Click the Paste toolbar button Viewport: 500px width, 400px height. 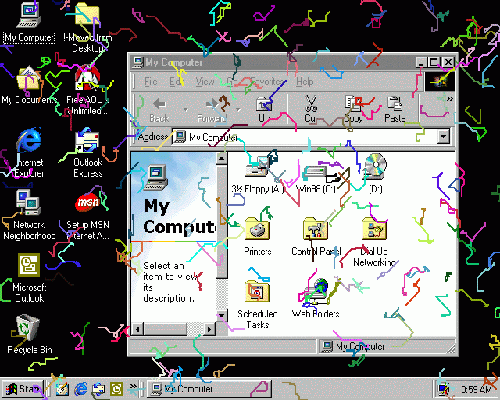pyautogui.click(x=395, y=109)
